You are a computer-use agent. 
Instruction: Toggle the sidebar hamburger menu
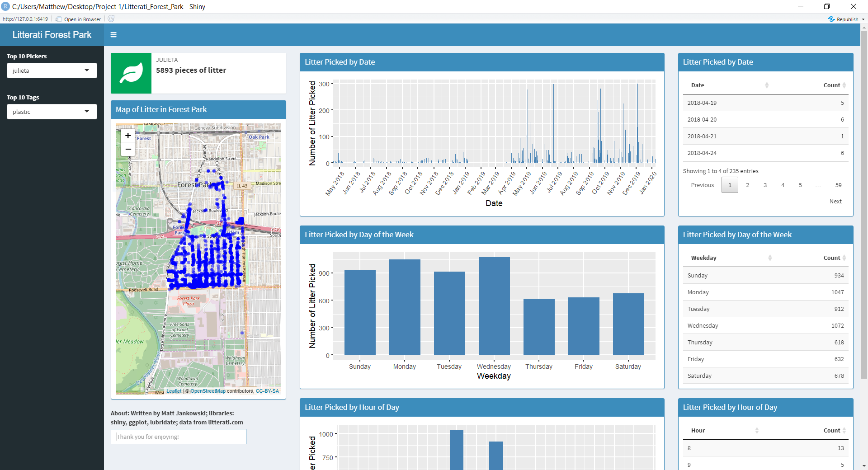[x=113, y=35]
